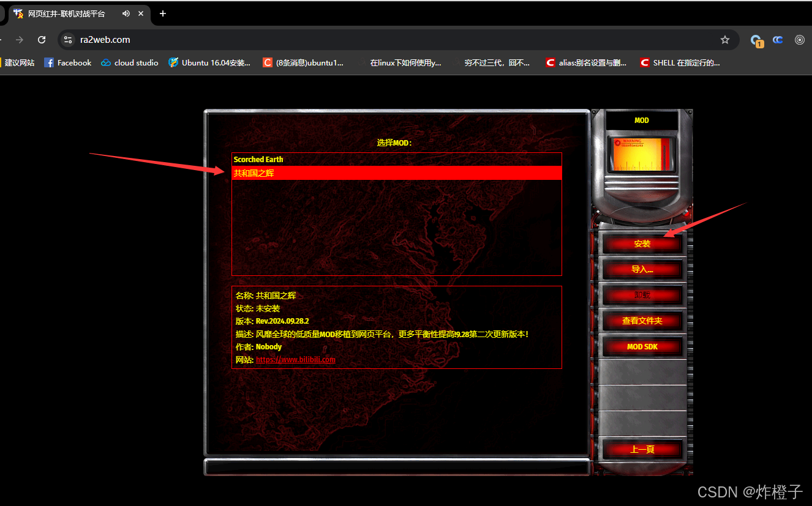Reload the page with refresh icon

coord(42,40)
